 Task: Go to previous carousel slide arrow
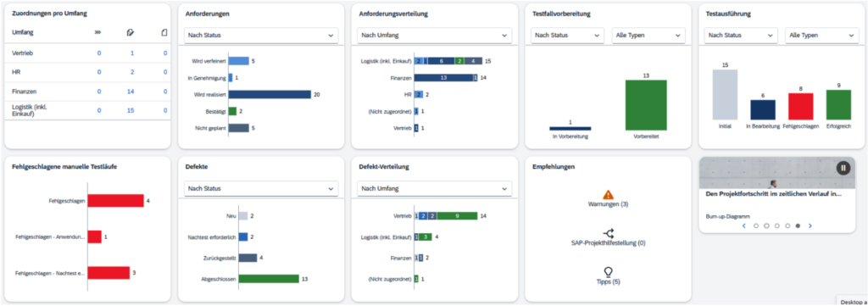[x=743, y=225]
